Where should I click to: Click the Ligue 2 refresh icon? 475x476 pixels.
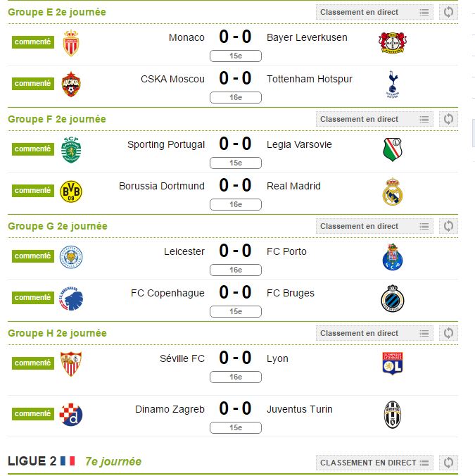pos(448,463)
